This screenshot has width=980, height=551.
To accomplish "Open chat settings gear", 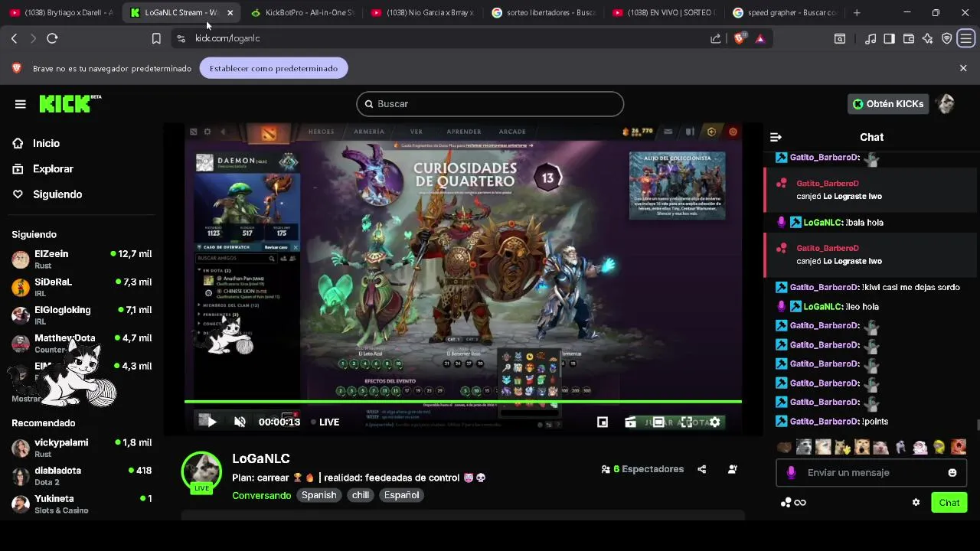I will pyautogui.click(x=916, y=503).
